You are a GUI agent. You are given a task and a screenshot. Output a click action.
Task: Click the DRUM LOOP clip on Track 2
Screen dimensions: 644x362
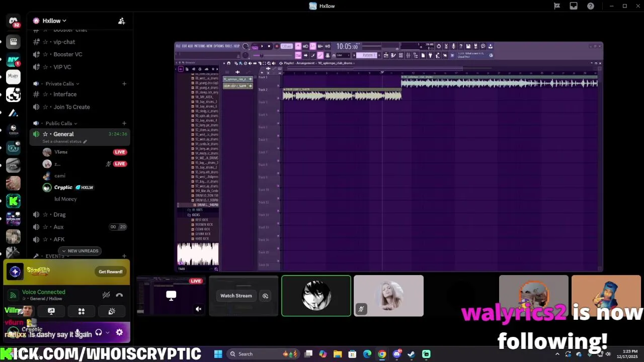coord(342,94)
